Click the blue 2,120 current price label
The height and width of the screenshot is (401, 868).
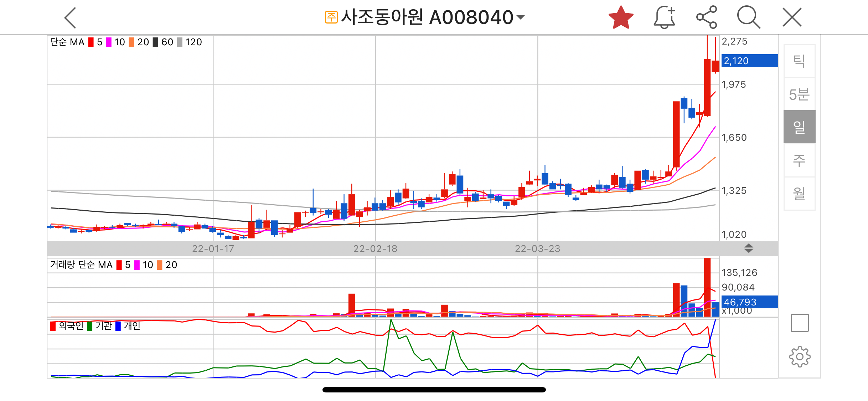[749, 61]
